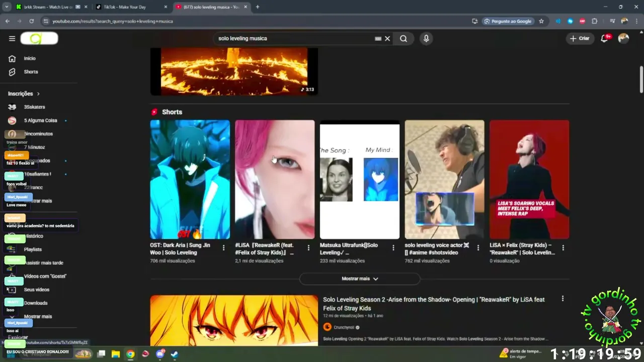Open Steam from the taskbar
The width and height of the screenshot is (644, 362).
[x=174, y=354]
